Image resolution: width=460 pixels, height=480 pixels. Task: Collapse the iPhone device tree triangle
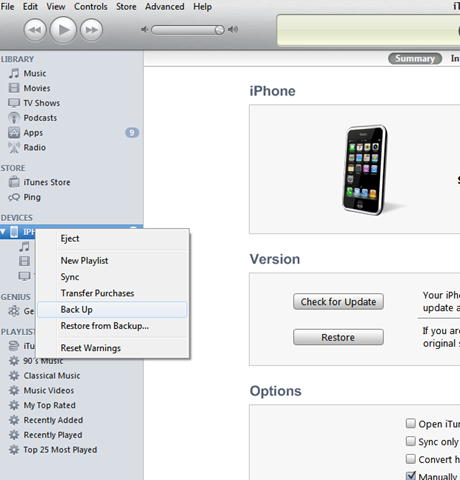(3, 232)
